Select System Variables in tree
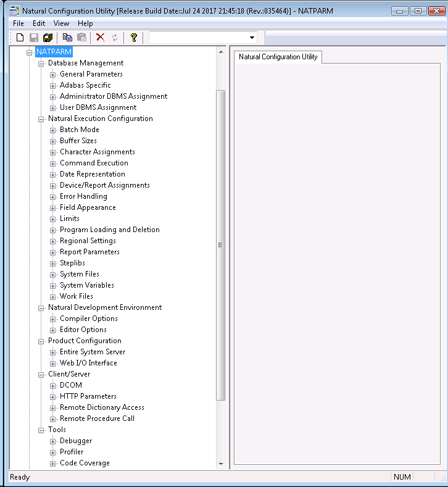Viewport: 448px width, 487px height. pyautogui.click(x=86, y=285)
